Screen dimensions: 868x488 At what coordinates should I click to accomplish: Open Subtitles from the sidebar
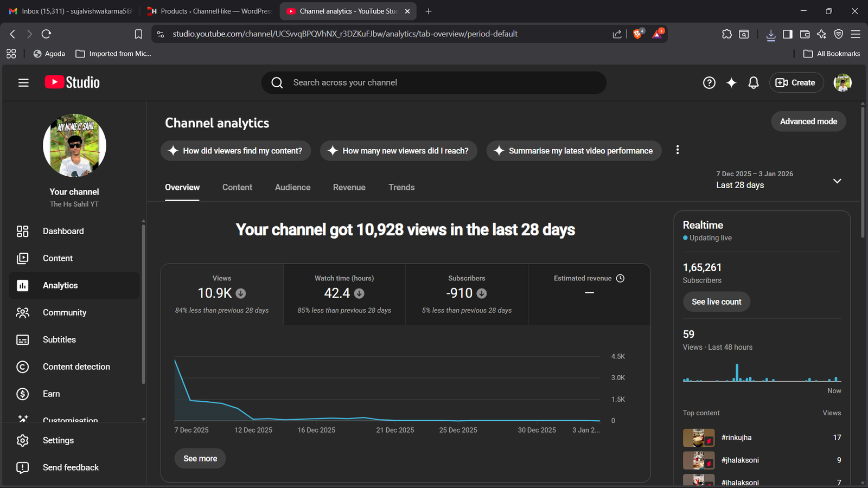click(59, 340)
